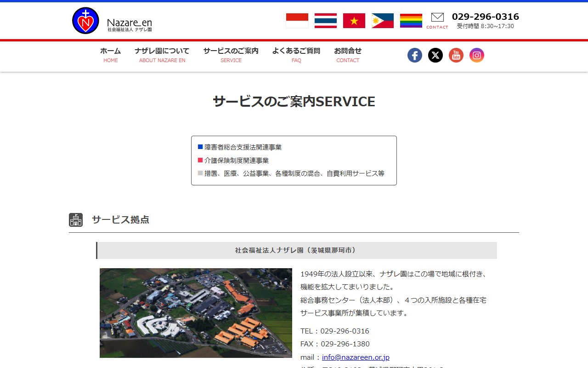Select the Philippines flag language icon
This screenshot has height=368, width=588.
click(383, 21)
